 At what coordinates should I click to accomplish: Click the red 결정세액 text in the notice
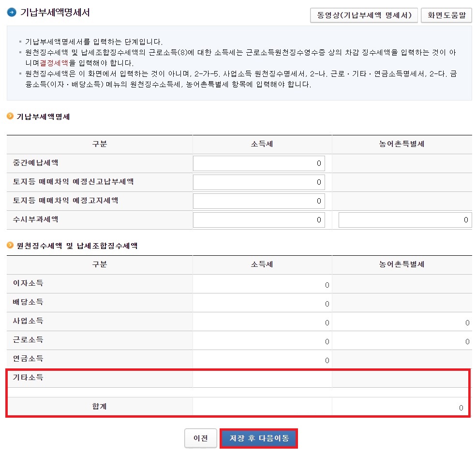coord(54,63)
